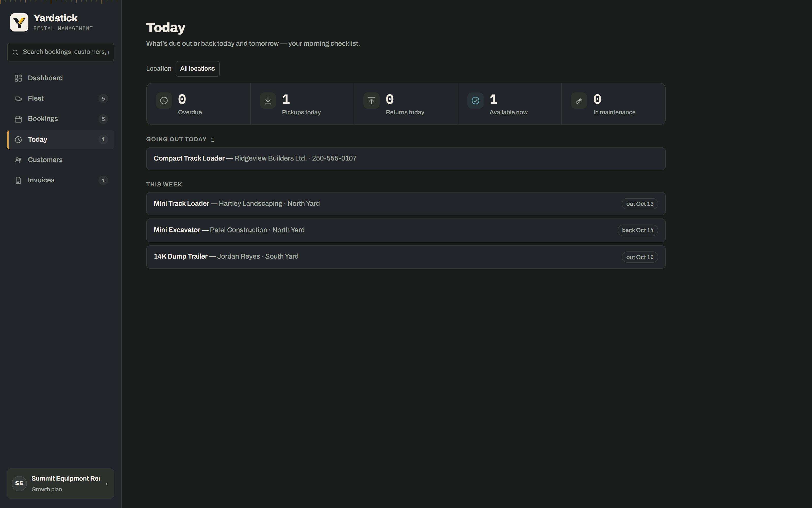
Task: Open the Bookings section
Action: point(61,119)
